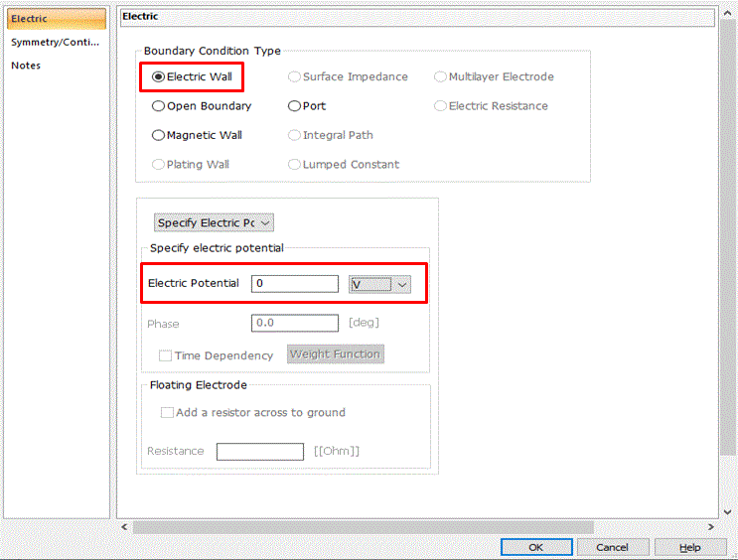This screenshot has width=738, height=560.
Task: Click the scroll up arrow at top right
Action: click(728, 14)
